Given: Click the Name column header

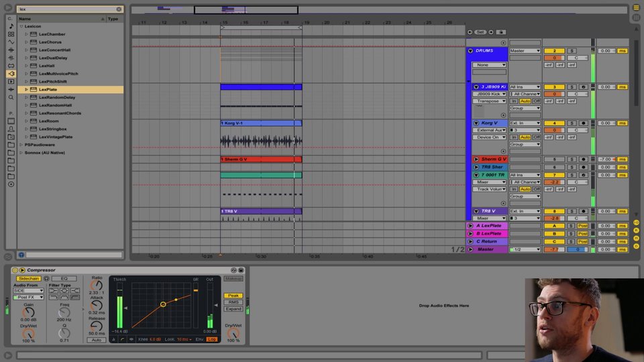Looking at the screenshot, I should pyautogui.click(x=61, y=19).
